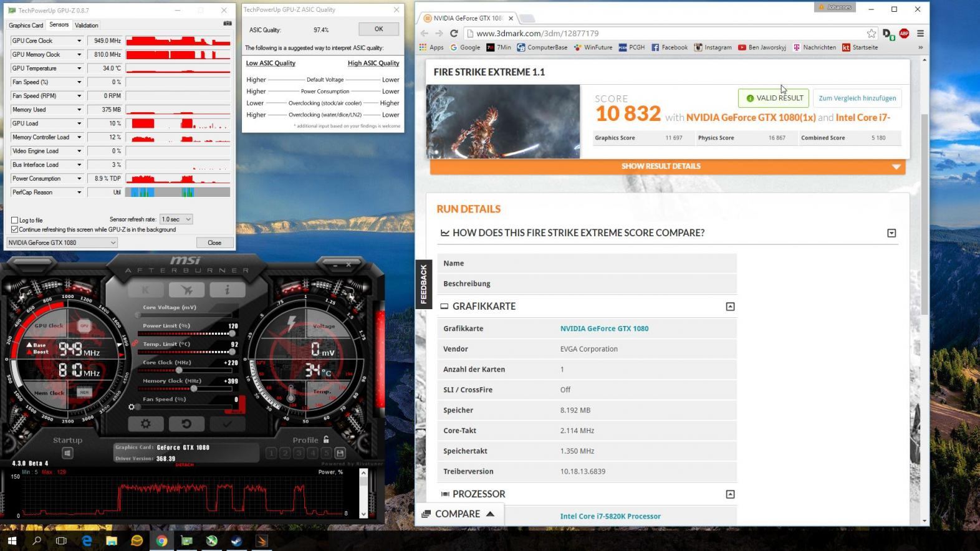The height and width of the screenshot is (551, 980).
Task: Open Power Consumption sensor dropdown
Action: [79, 178]
